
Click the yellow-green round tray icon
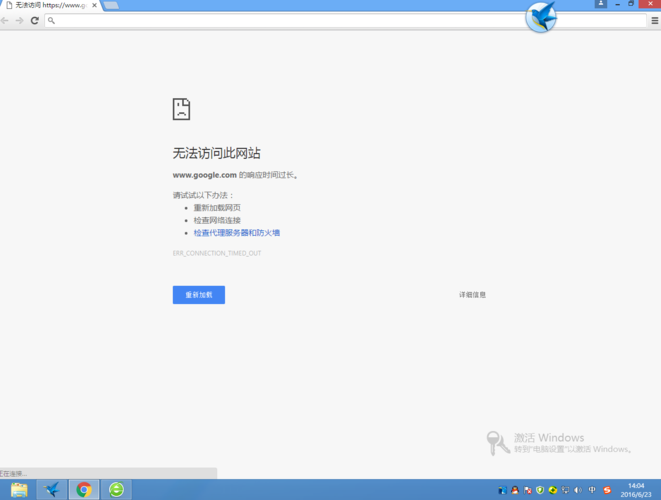click(x=553, y=490)
